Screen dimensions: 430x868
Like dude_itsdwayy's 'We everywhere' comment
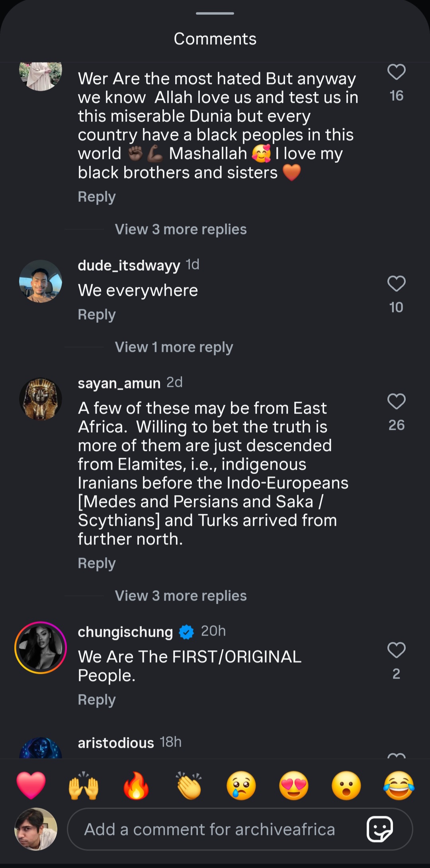tap(396, 284)
